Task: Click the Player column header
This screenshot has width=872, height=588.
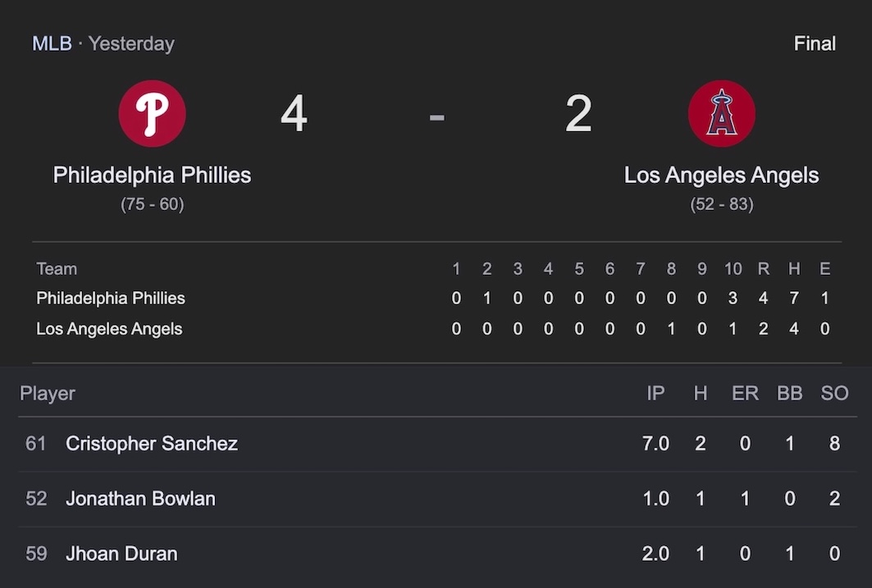Action: (48, 394)
